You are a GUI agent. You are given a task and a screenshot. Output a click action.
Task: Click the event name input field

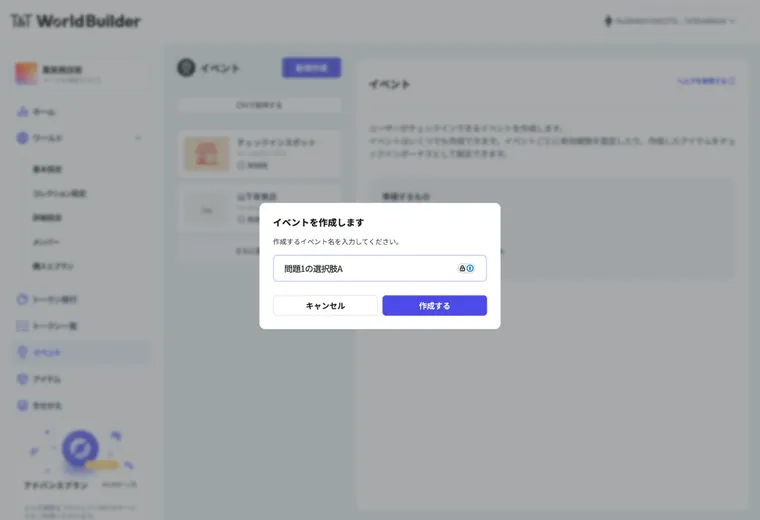pyautogui.click(x=380, y=268)
